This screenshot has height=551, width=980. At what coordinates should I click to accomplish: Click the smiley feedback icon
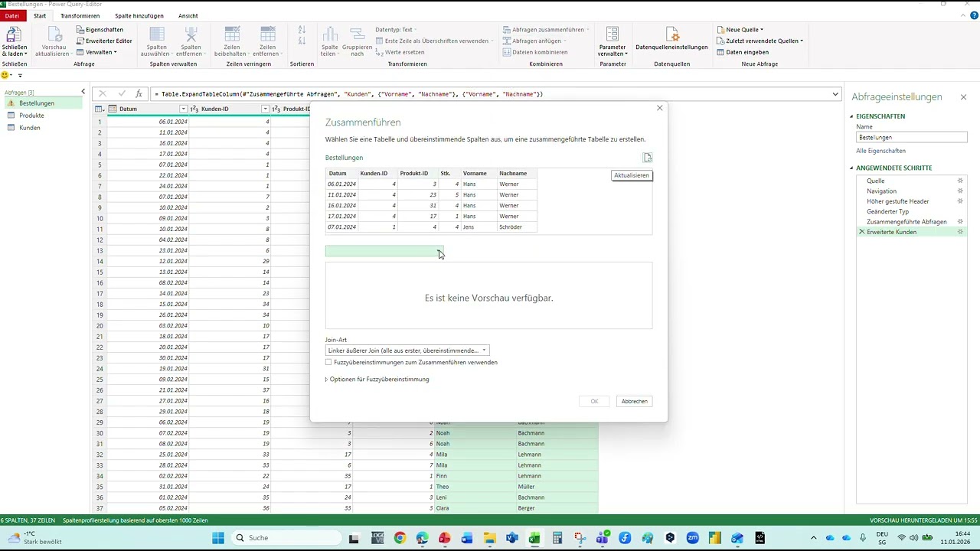pyautogui.click(x=5, y=75)
